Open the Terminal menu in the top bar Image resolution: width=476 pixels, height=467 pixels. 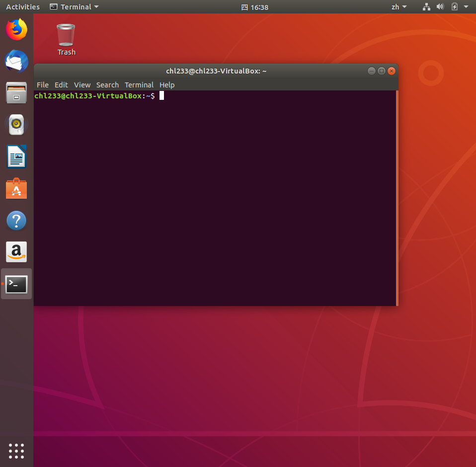click(74, 6)
